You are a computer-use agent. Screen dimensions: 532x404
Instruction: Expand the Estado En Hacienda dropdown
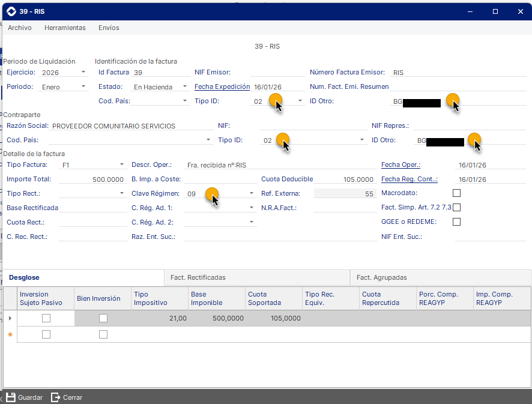185,86
